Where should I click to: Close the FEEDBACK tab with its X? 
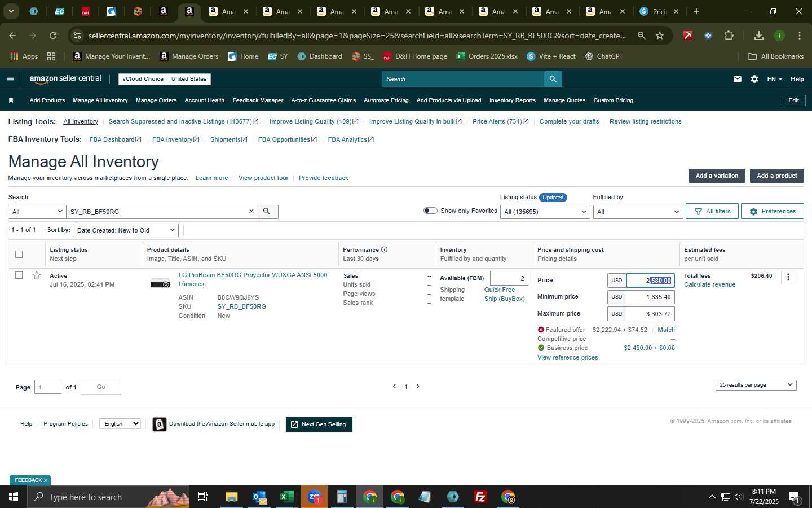pyautogui.click(x=46, y=480)
